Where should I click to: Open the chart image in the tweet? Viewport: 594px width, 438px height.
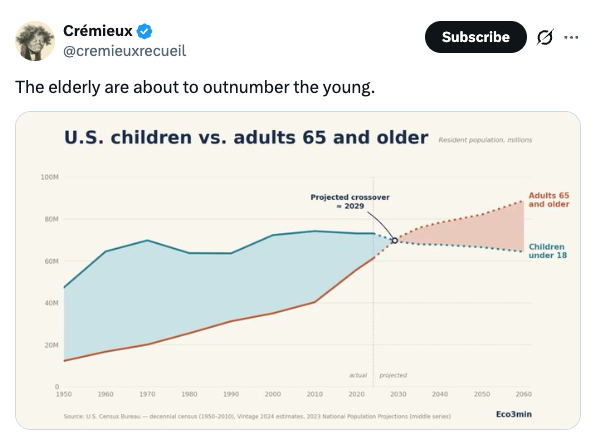[298, 270]
